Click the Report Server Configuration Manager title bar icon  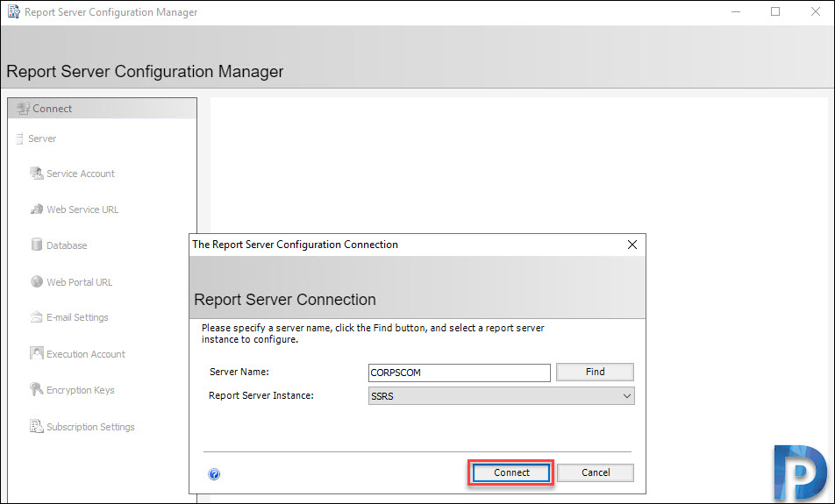(13, 11)
